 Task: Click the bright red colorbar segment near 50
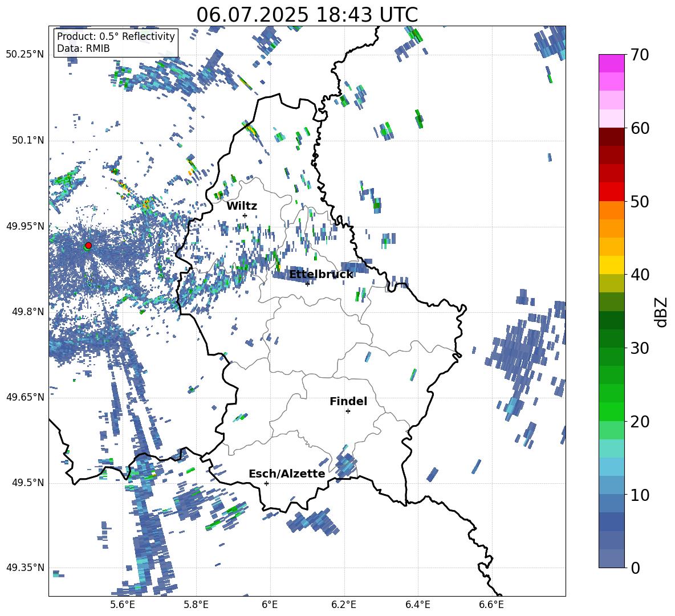tap(611, 192)
